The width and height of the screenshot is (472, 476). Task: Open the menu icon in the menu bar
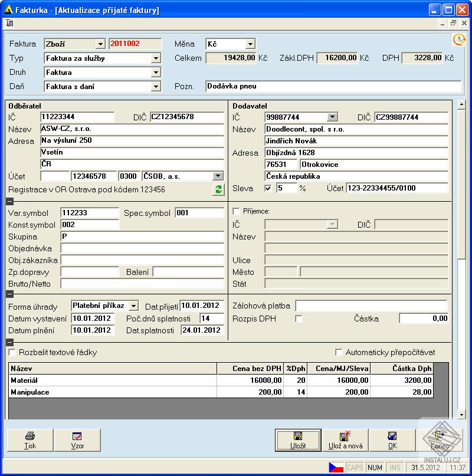(10, 23)
